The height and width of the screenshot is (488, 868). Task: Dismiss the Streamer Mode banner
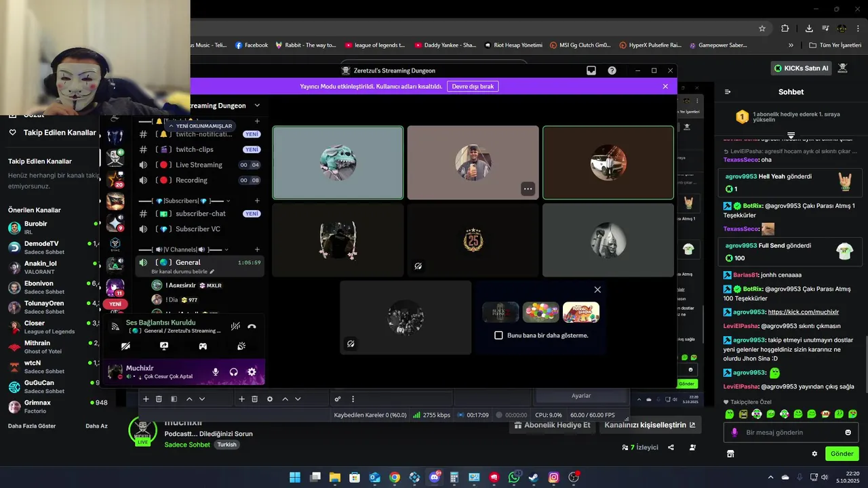(665, 86)
